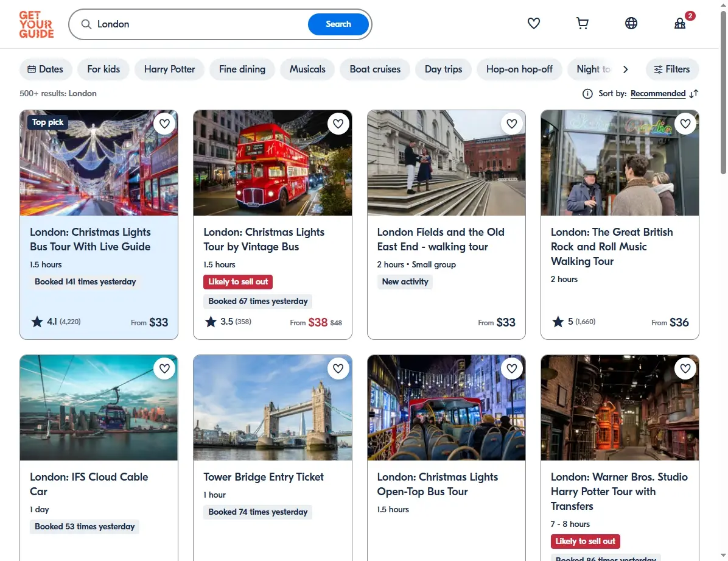Favorite London Fields walking tour
Screen dimensions: 728x561
pos(512,124)
